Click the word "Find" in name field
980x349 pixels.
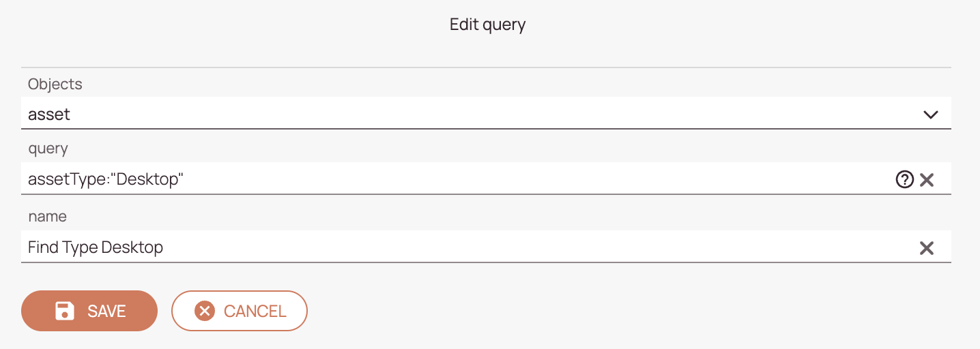pos(43,247)
